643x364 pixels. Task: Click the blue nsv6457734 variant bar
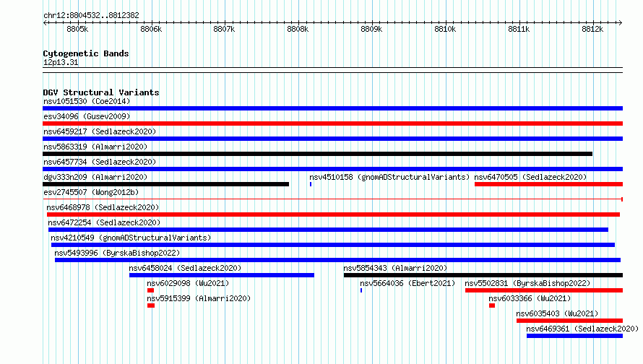pos(332,169)
